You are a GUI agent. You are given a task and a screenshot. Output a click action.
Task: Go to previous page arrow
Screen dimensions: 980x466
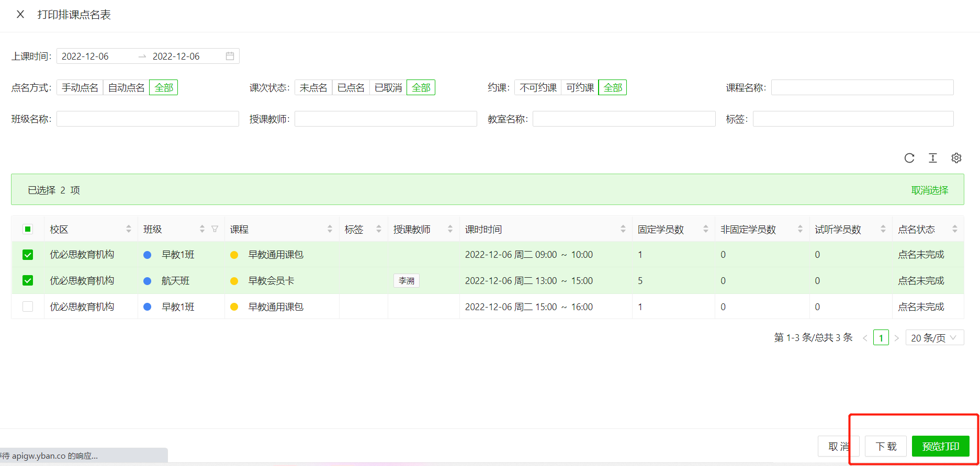coord(865,338)
